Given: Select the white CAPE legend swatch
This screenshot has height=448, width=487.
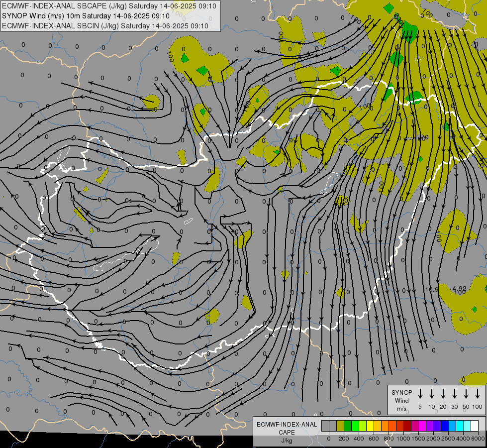Looking at the screenshot, I should pyautogui.click(x=474, y=426).
